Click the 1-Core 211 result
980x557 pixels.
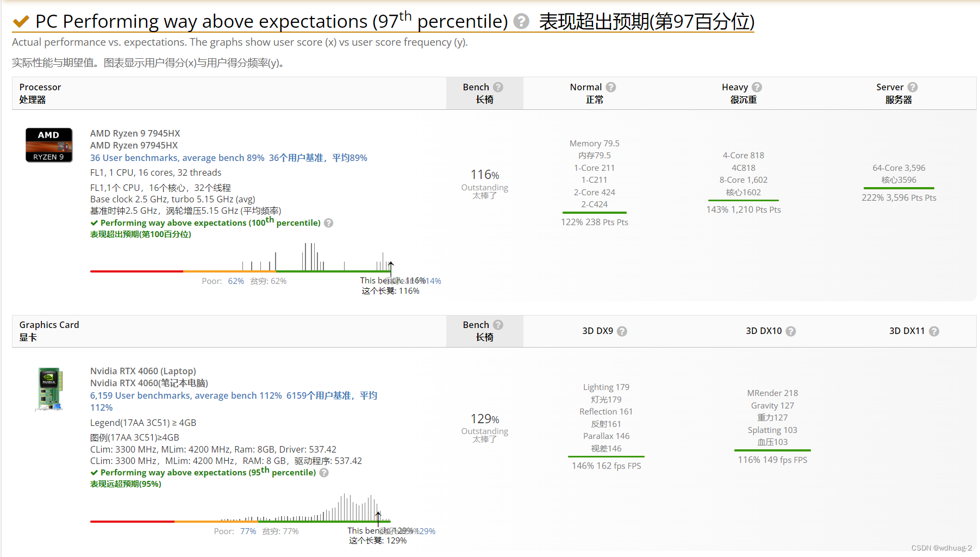[595, 168]
